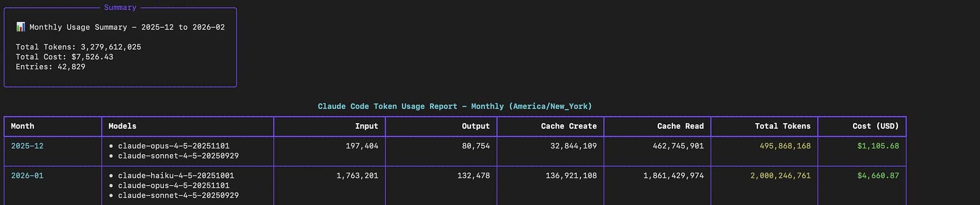Click claude-haiku-4-5-20251001 in the 2026-01 row
980x205 pixels.
point(176,176)
